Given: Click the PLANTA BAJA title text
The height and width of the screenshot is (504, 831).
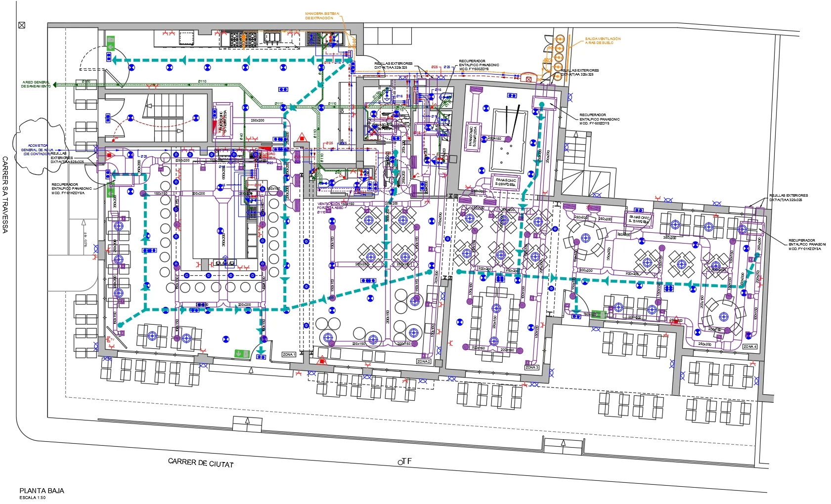Looking at the screenshot, I should pyautogui.click(x=42, y=491).
